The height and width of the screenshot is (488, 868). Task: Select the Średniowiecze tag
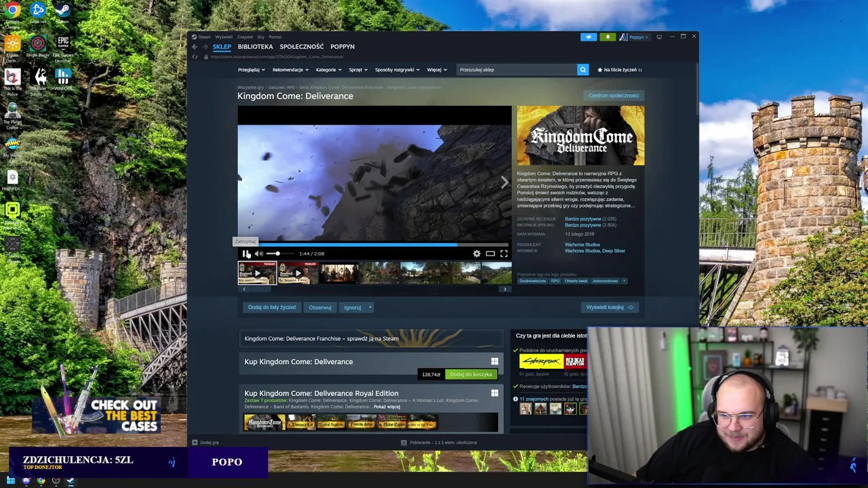pos(532,281)
